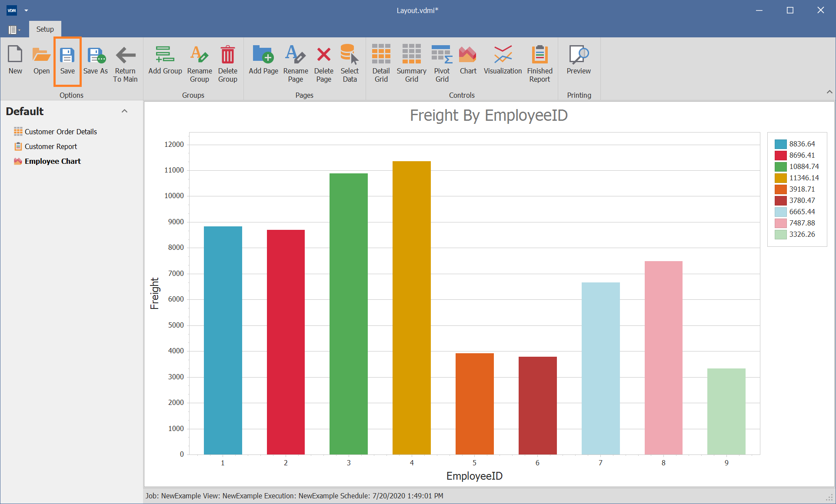836x504 pixels.
Task: Click the EmployeeID axis title
Action: (x=474, y=476)
